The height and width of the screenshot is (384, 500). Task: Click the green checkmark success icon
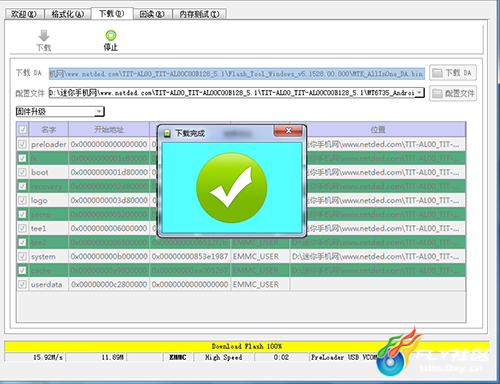pos(232,187)
